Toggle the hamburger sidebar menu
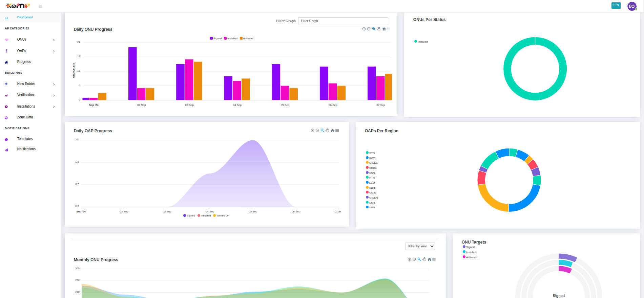The width and height of the screenshot is (644, 298). point(40,6)
